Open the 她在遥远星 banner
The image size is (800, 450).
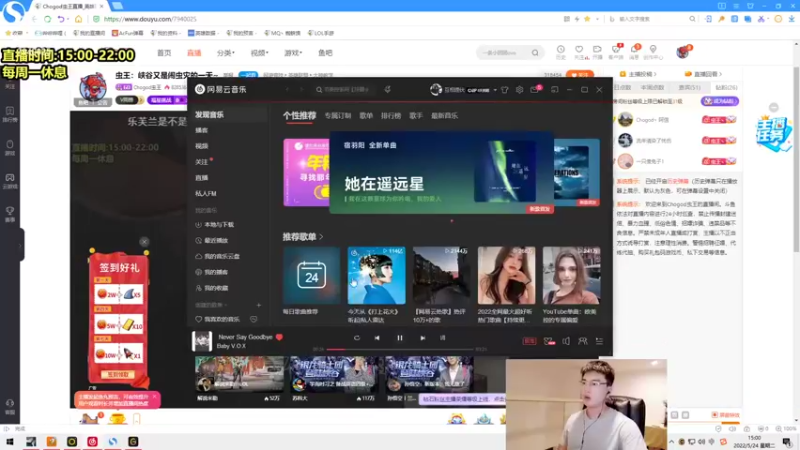pos(441,172)
